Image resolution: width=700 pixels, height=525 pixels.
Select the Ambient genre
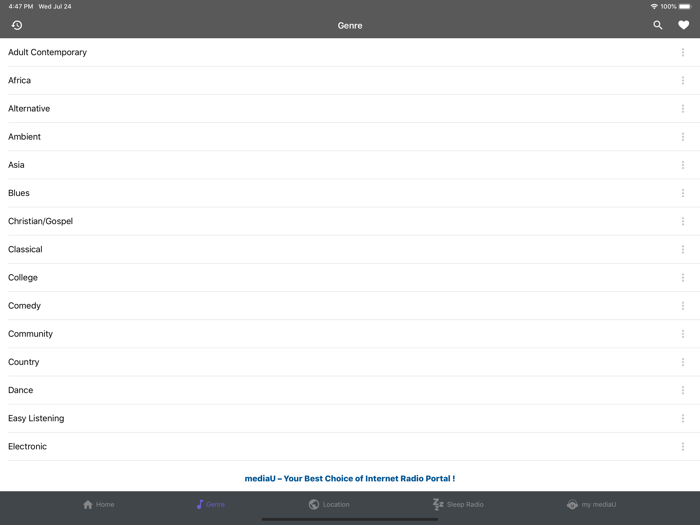pos(350,137)
